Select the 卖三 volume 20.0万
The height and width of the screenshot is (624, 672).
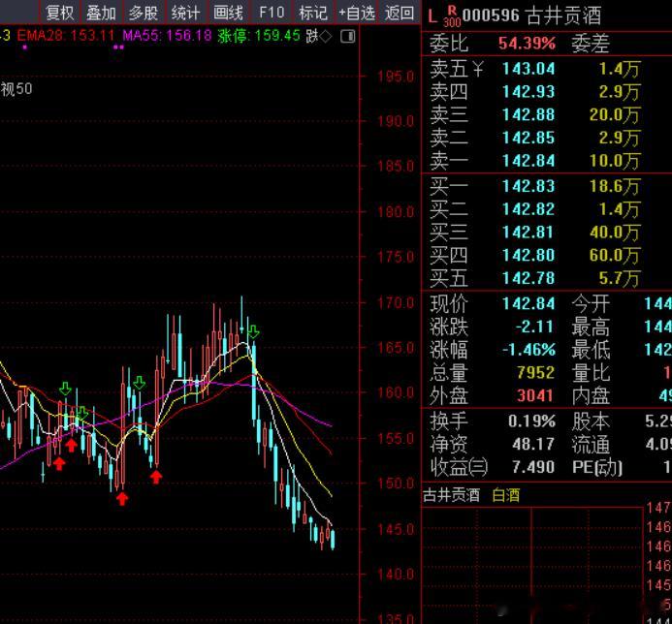(614, 114)
